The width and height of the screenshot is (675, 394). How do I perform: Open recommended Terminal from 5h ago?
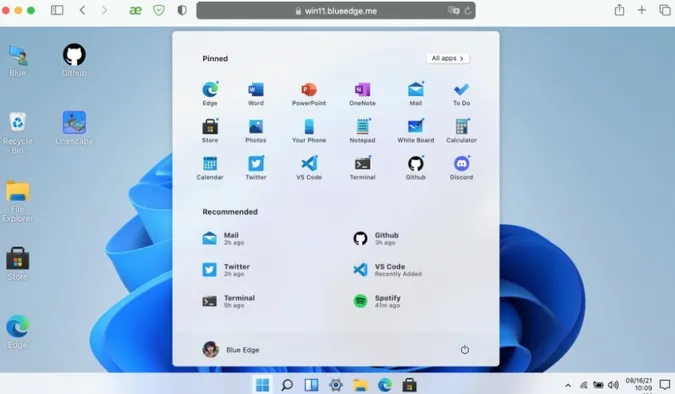228,301
